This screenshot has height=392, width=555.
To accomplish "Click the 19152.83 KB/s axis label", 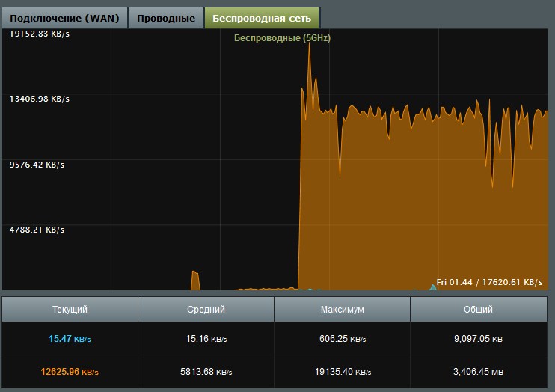I will [x=38, y=34].
